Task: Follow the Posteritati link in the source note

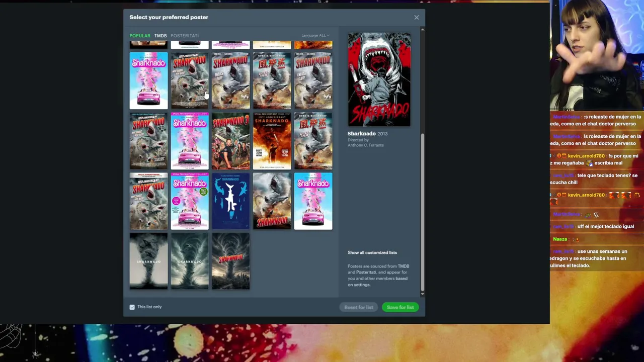Action: tap(366, 273)
